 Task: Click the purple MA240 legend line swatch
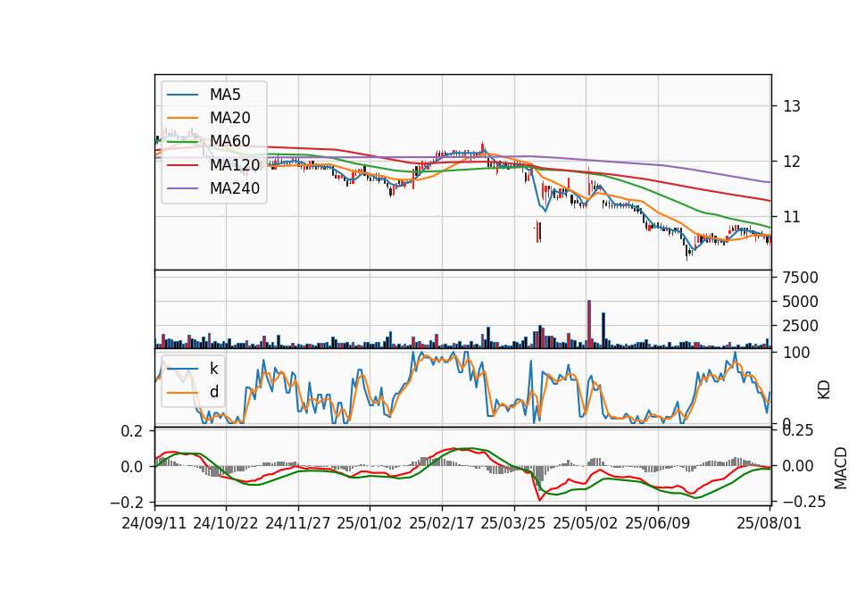tap(182, 188)
